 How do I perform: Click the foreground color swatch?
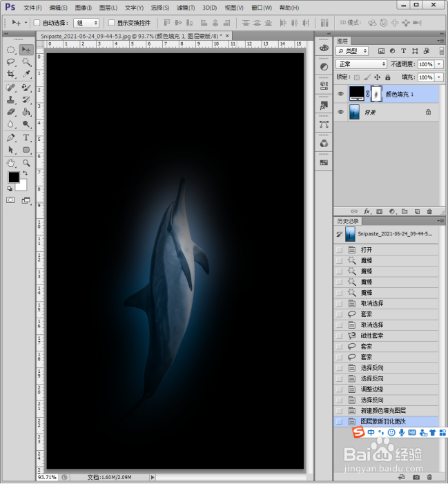pos(14,177)
